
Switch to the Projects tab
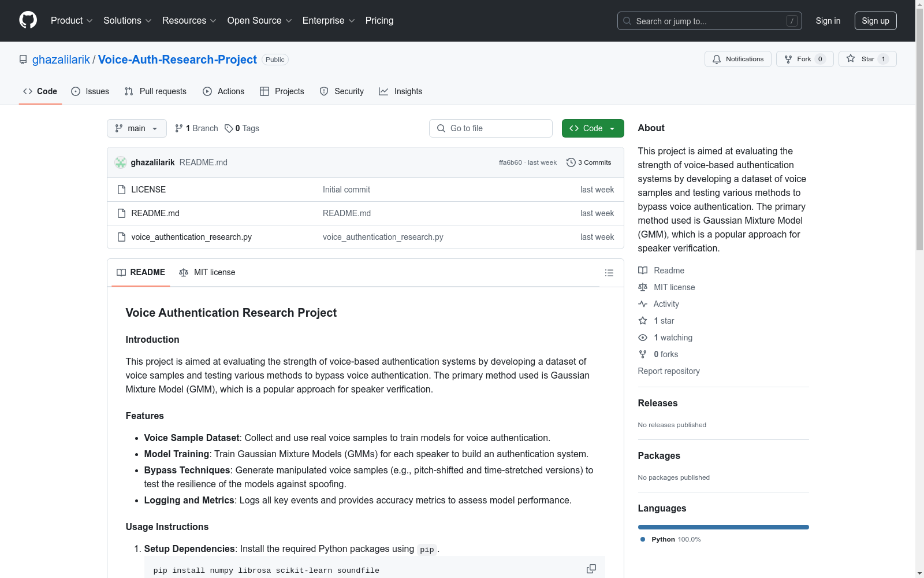point(282,91)
